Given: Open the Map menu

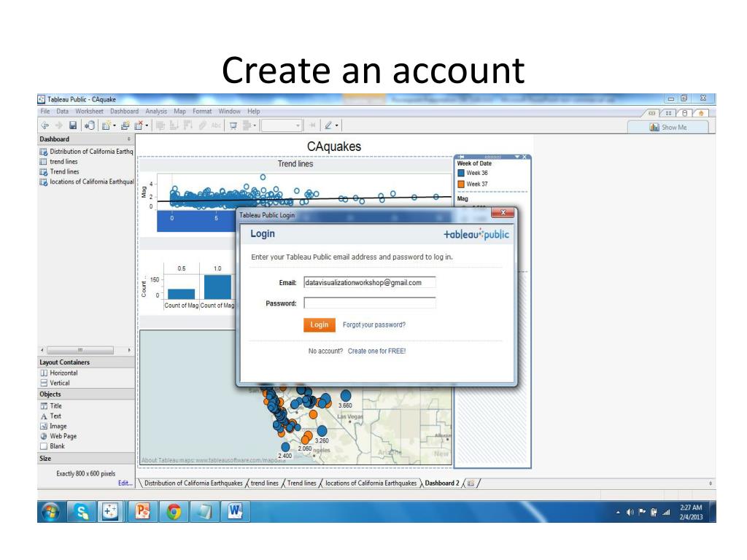Looking at the screenshot, I should 180,112.
